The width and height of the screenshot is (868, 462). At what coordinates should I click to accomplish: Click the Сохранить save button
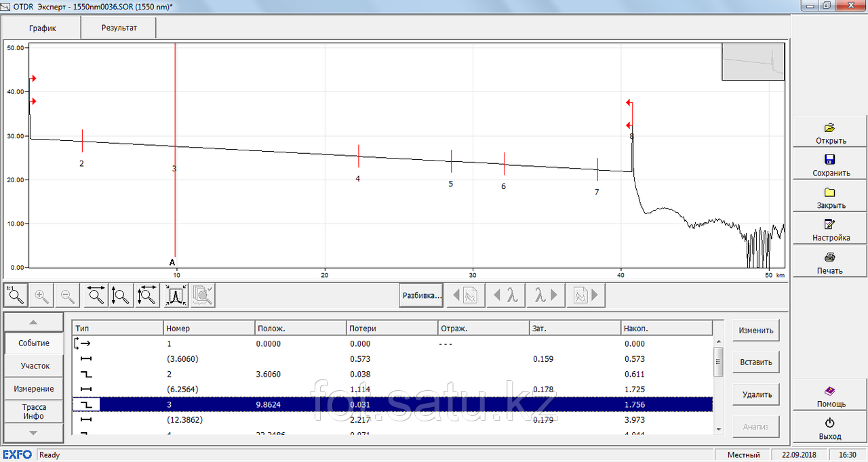point(830,165)
